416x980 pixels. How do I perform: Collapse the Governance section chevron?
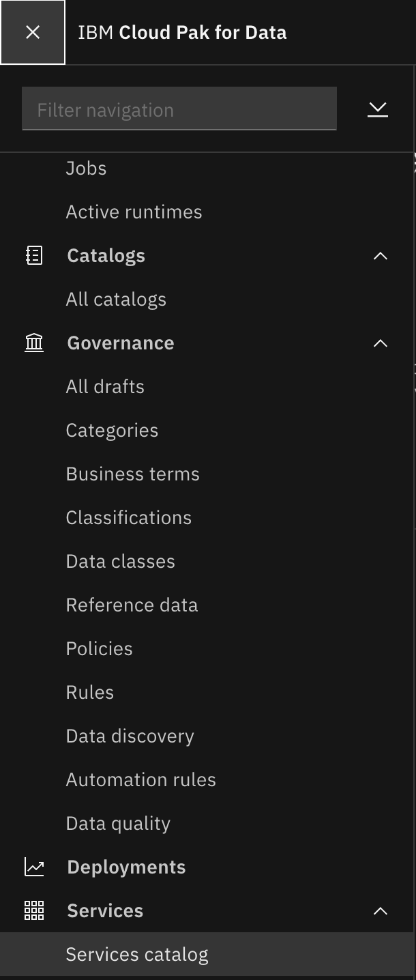coord(381,343)
